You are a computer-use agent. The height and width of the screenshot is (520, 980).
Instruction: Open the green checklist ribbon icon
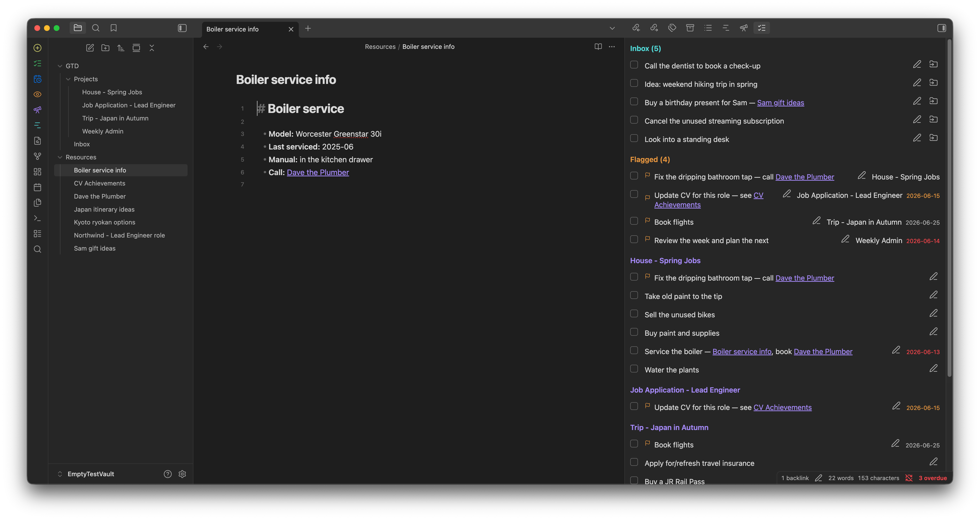pos(37,63)
